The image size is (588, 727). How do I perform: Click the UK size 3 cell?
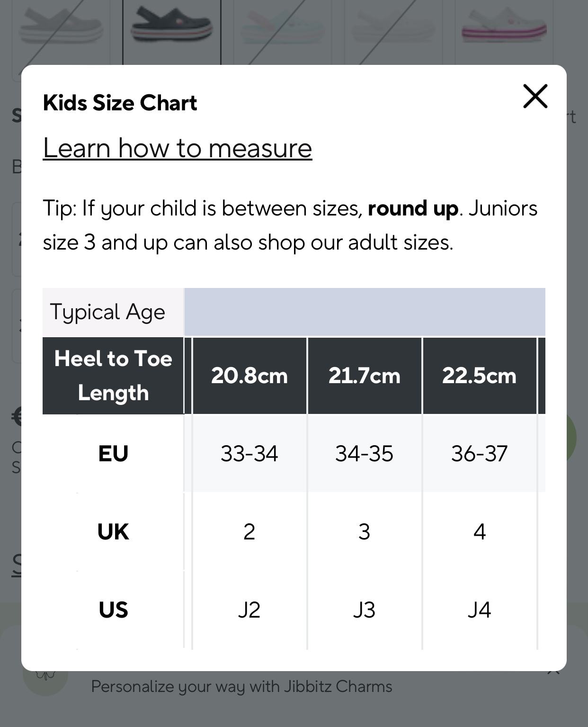(x=365, y=531)
